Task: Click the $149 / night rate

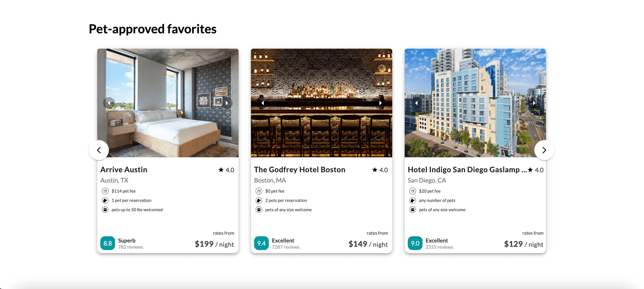Action: 368,244
